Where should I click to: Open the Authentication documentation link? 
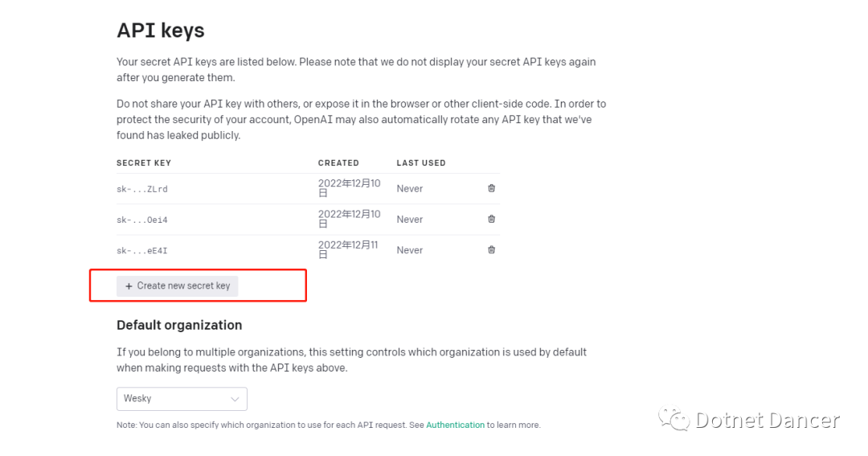(455, 425)
